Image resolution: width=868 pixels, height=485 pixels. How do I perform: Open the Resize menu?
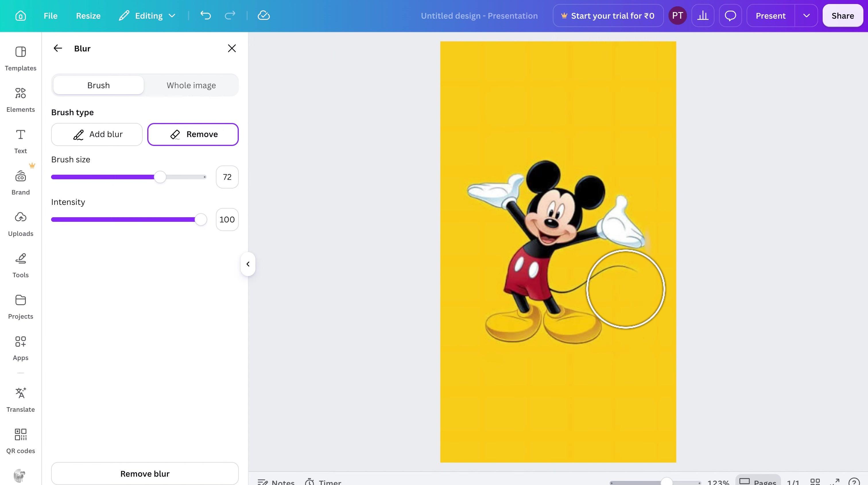tap(88, 16)
